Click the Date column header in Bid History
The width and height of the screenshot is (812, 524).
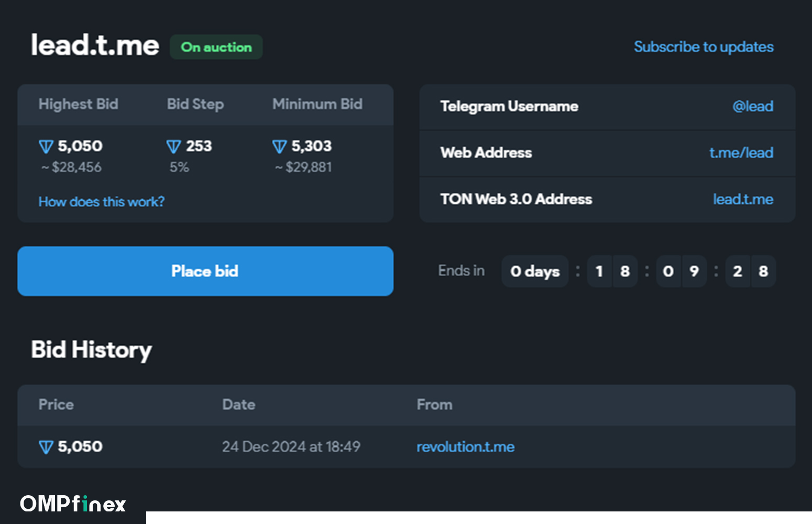coord(238,405)
